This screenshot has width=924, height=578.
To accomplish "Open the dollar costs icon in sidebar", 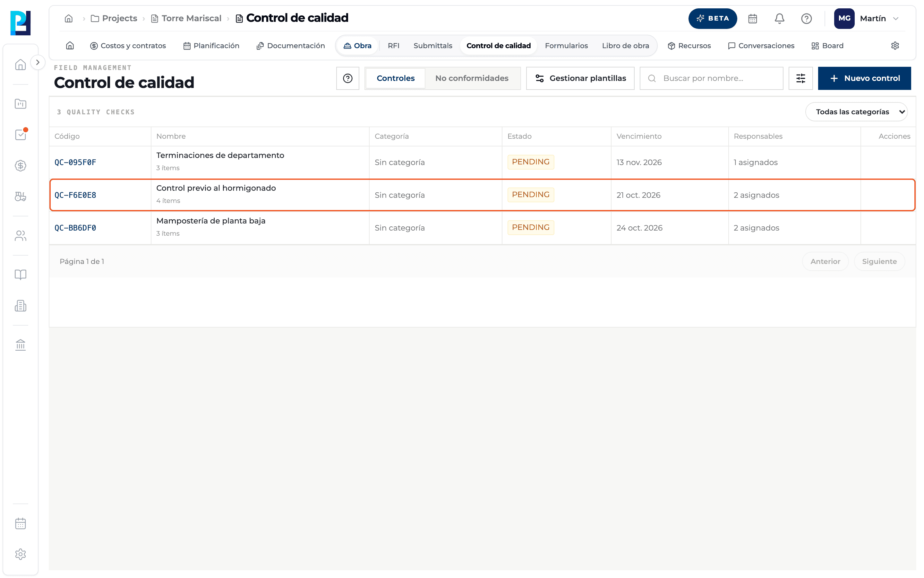I will coord(21,165).
